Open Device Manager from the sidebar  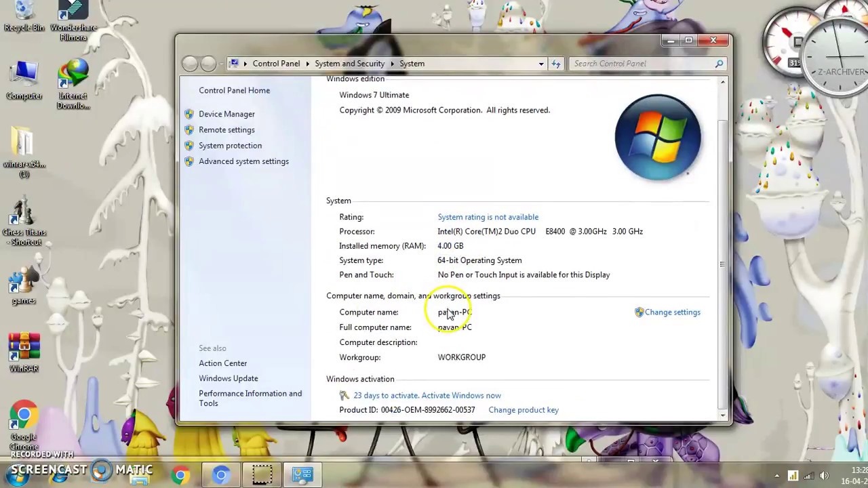[226, 114]
